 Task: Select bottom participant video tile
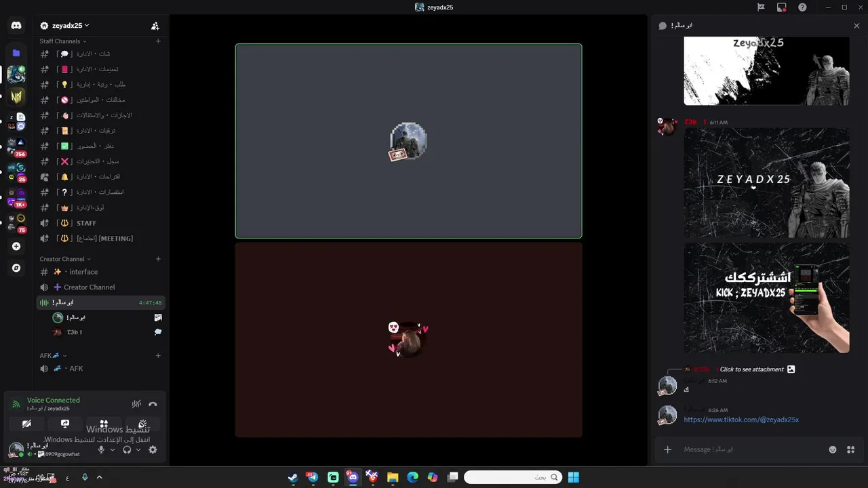(x=408, y=340)
